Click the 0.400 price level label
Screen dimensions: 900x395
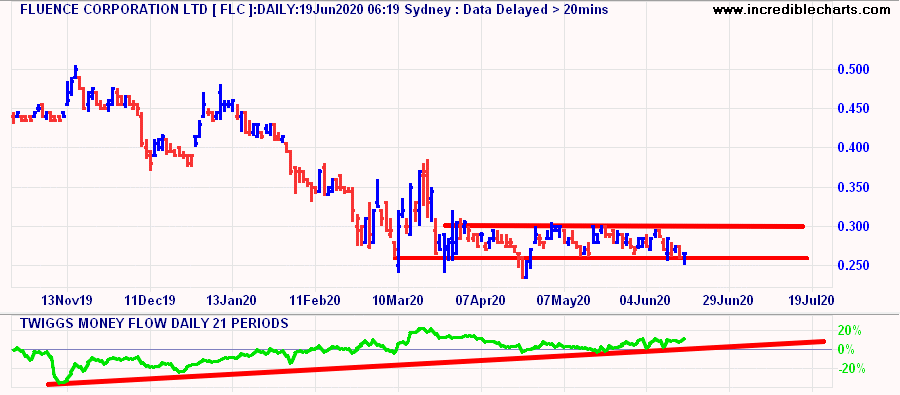[854, 148]
